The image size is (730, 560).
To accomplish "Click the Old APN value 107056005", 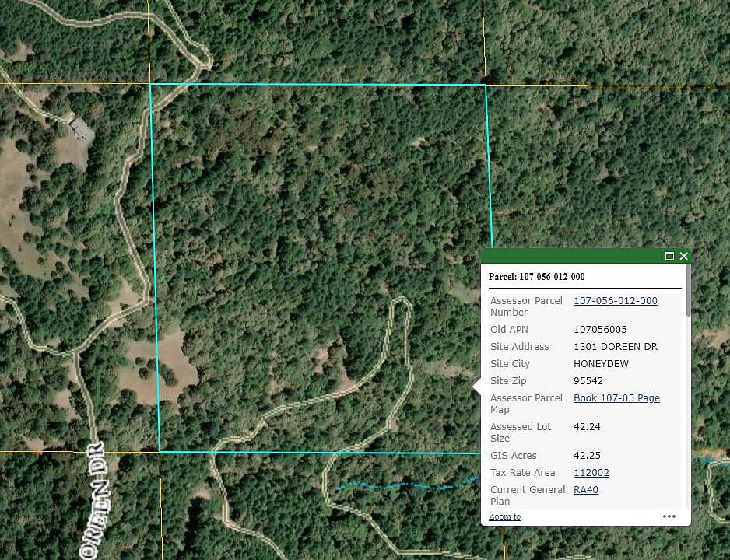I will 599,330.
